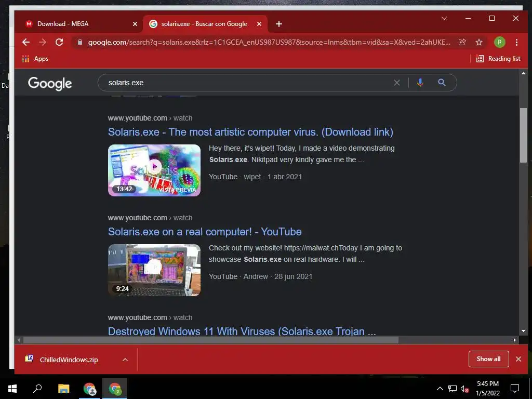Click the horizontal scrollbar right arrow

[515, 340]
